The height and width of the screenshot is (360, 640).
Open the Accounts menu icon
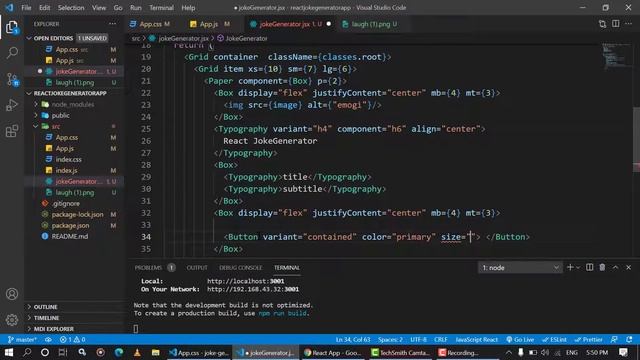click(12, 294)
